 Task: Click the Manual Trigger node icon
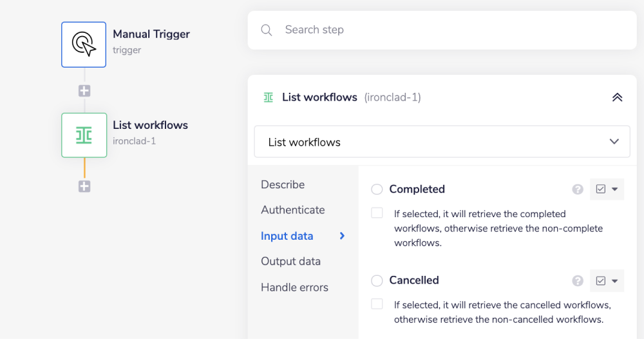point(84,44)
